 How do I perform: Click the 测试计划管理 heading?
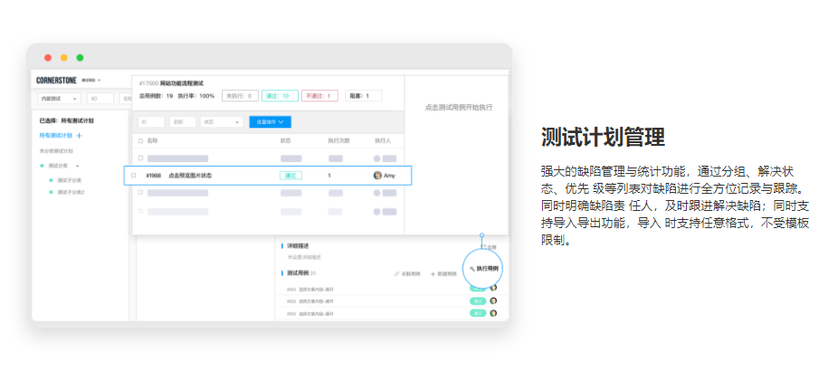pyautogui.click(x=603, y=137)
